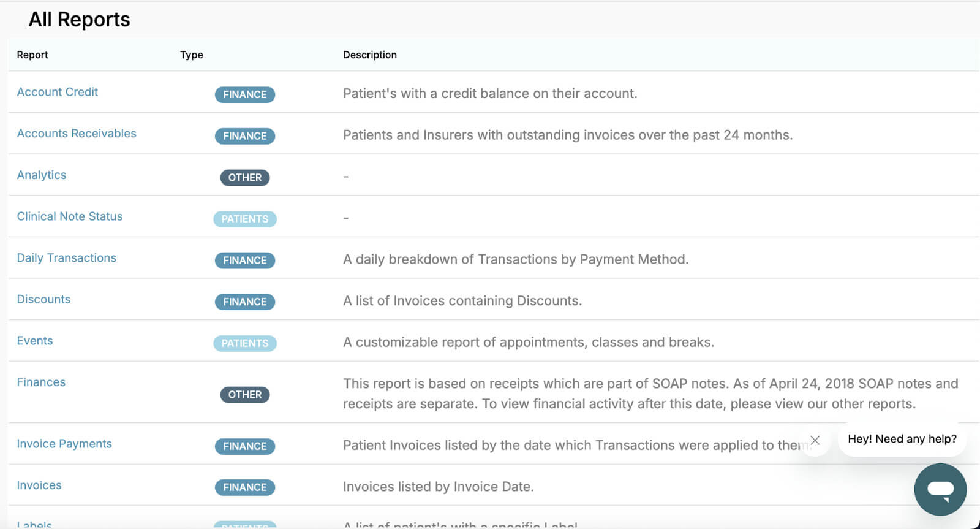Viewport: 980px width, 529px height.
Task: Click the PATIENTS badge beside Clinical Note Status
Action: tap(244, 219)
